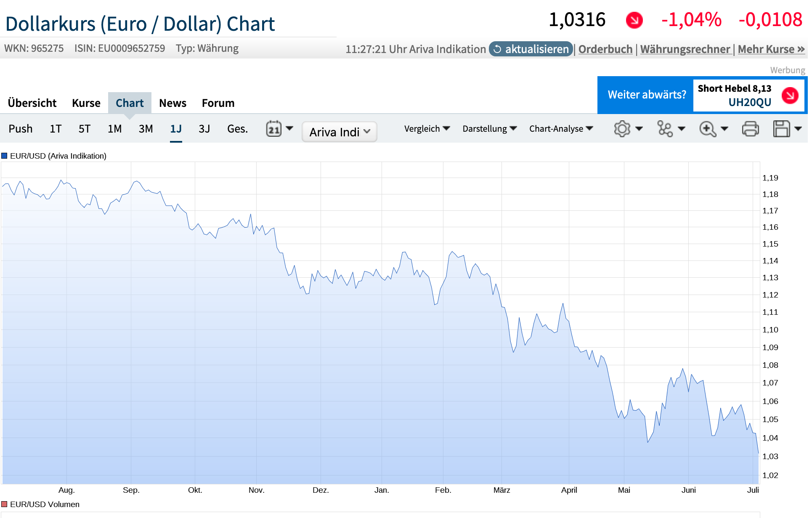Click red down-arrow icon in Short Hebel ad

click(x=790, y=96)
